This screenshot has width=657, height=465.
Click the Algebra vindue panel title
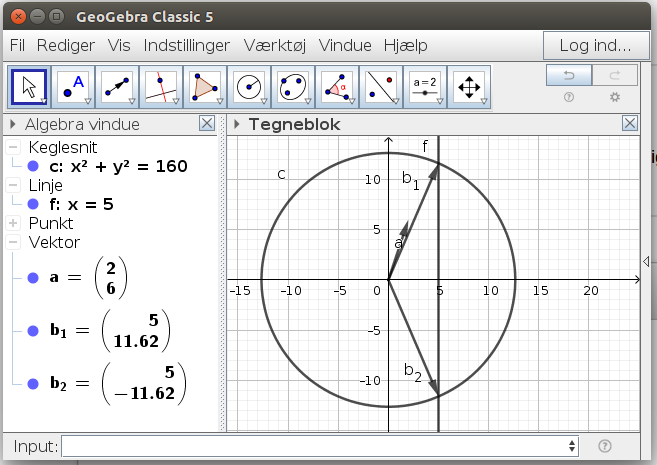tap(82, 124)
